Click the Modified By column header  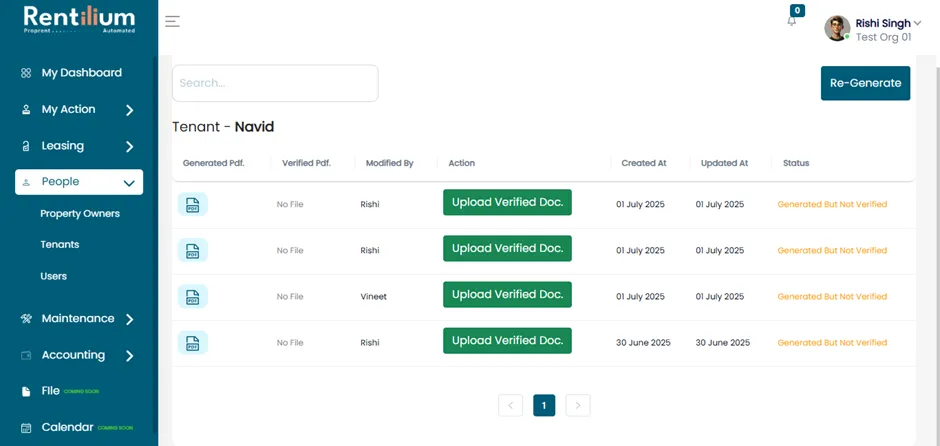coord(390,163)
